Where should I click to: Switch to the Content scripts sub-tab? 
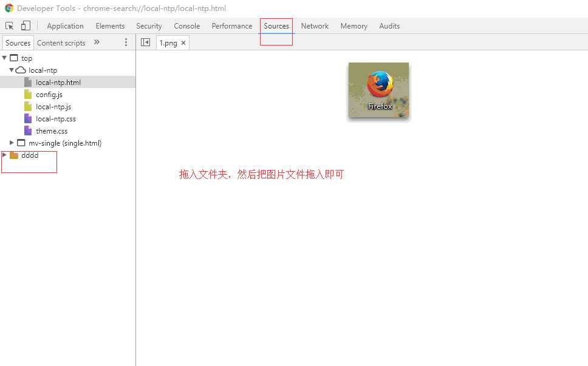click(61, 42)
